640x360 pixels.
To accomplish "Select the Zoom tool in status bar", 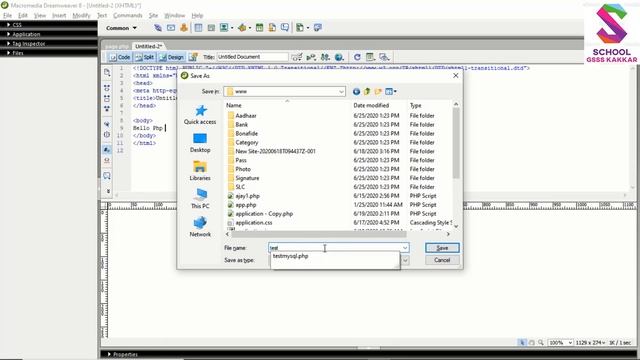I will pyautogui.click(x=541, y=342).
